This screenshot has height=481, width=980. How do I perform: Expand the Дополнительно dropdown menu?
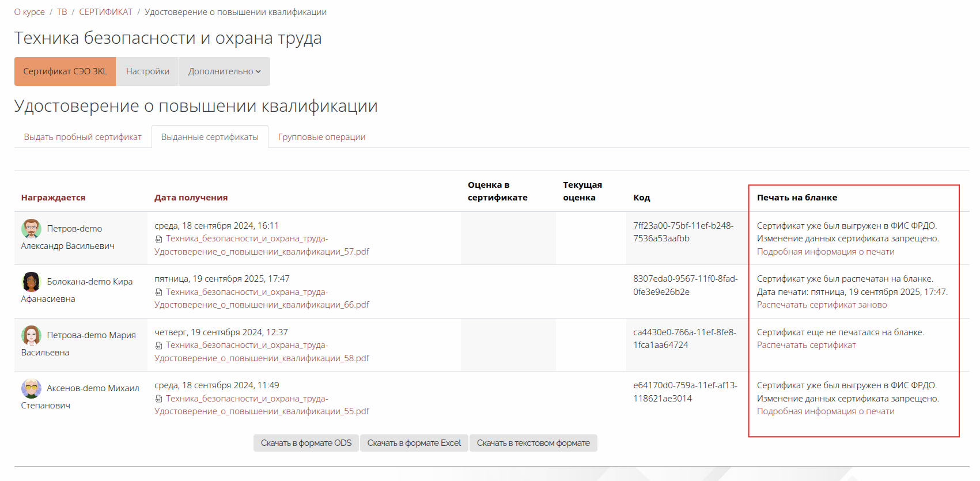coord(224,71)
